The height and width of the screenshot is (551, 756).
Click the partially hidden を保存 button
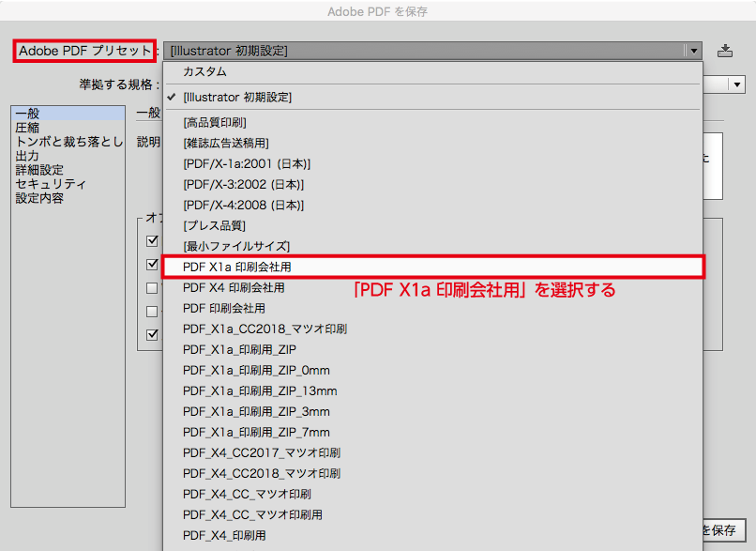[724, 530]
